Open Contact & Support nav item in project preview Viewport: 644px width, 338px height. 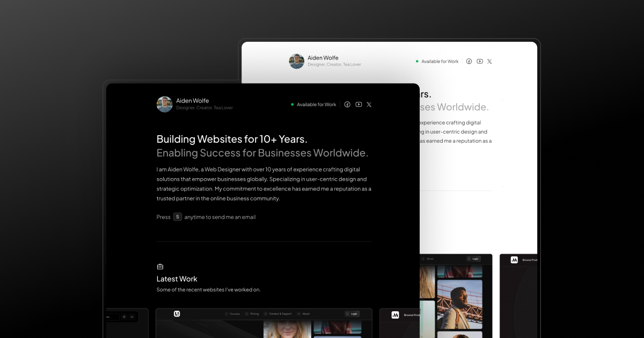(278, 314)
